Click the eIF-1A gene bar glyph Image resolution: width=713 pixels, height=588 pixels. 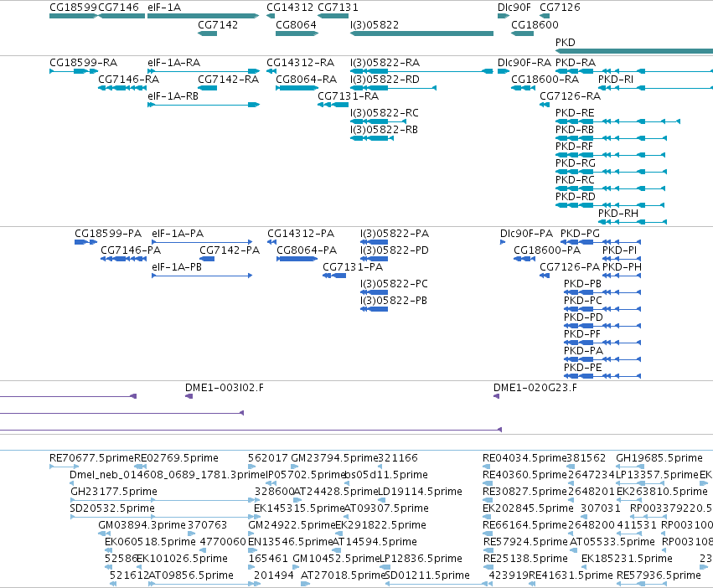(204, 16)
